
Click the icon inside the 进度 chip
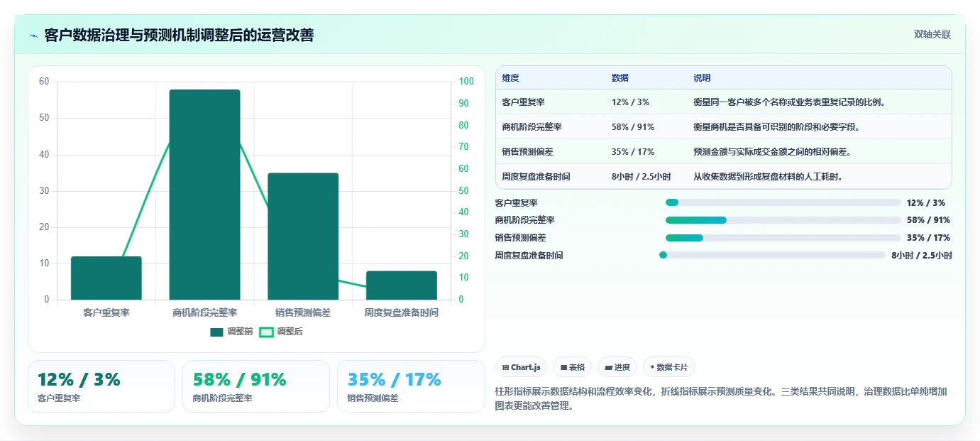(609, 368)
